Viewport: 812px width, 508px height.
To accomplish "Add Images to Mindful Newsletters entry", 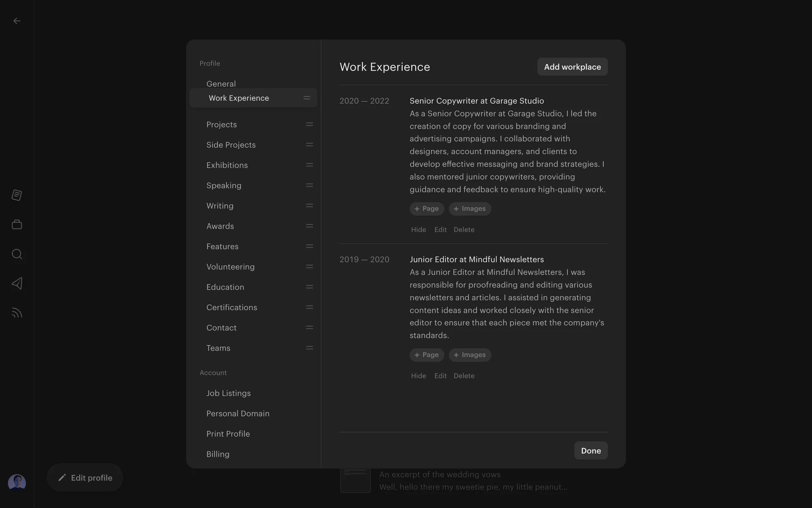I will pyautogui.click(x=469, y=355).
